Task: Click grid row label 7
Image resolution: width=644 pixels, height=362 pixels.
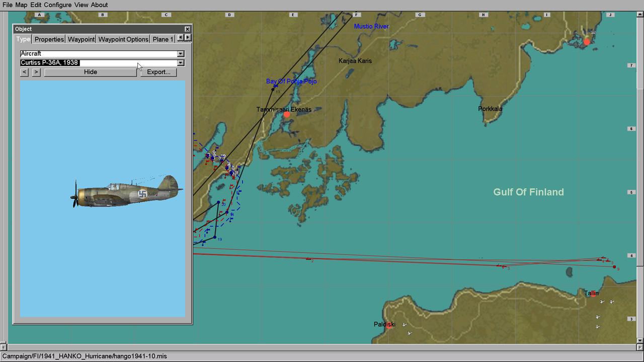Action: (x=630, y=65)
